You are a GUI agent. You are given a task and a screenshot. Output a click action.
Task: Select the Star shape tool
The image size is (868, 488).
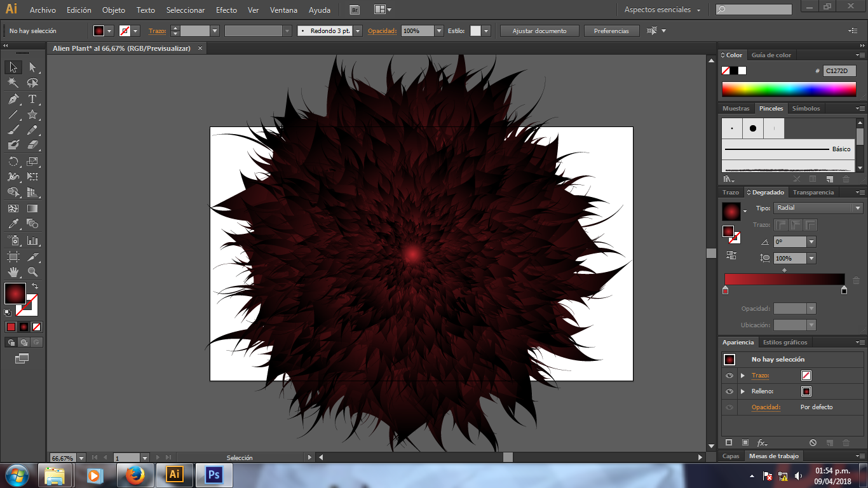pyautogui.click(x=32, y=114)
